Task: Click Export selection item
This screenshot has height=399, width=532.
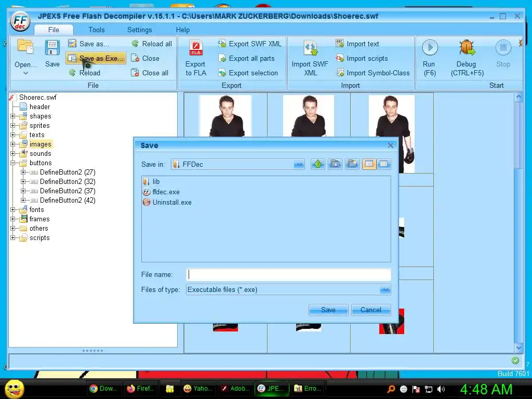Action: [x=248, y=73]
